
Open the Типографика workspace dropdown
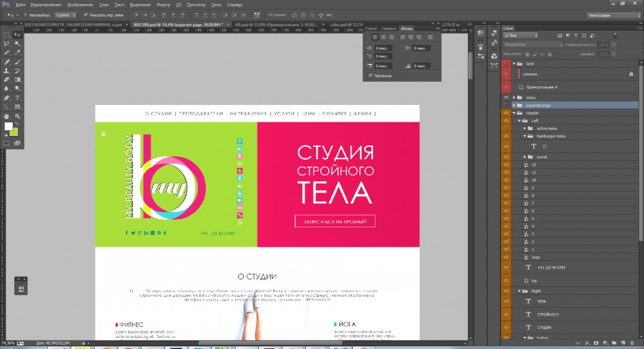pos(614,15)
